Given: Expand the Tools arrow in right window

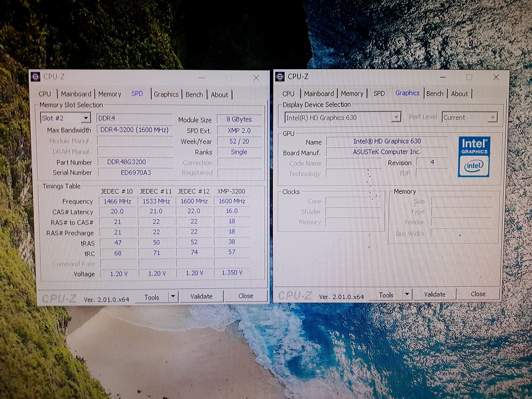Looking at the screenshot, I should pyautogui.click(x=407, y=294).
